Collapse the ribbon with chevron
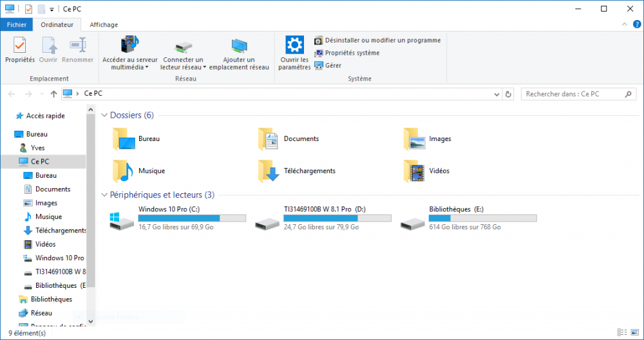This screenshot has width=644, height=340. coord(624,24)
